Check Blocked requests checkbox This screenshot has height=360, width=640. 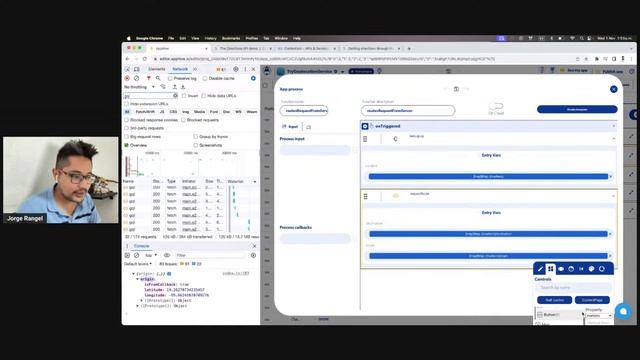[x=183, y=120]
